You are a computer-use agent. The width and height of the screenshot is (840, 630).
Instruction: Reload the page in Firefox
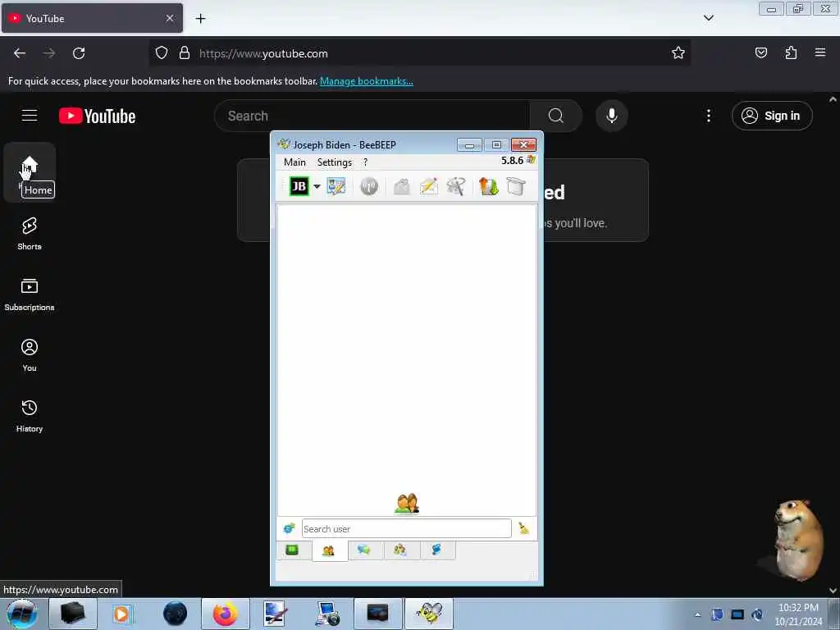[79, 53]
